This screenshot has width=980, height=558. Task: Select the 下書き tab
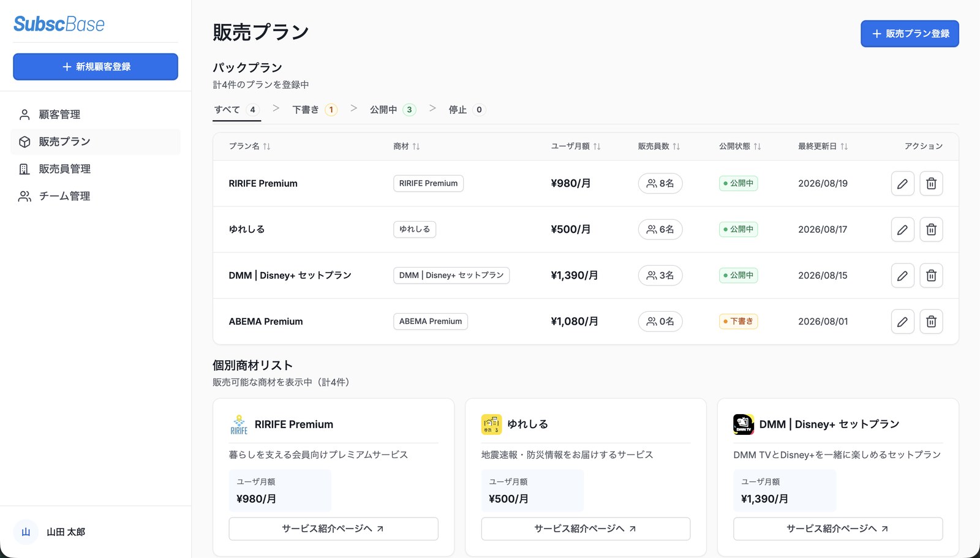point(314,110)
